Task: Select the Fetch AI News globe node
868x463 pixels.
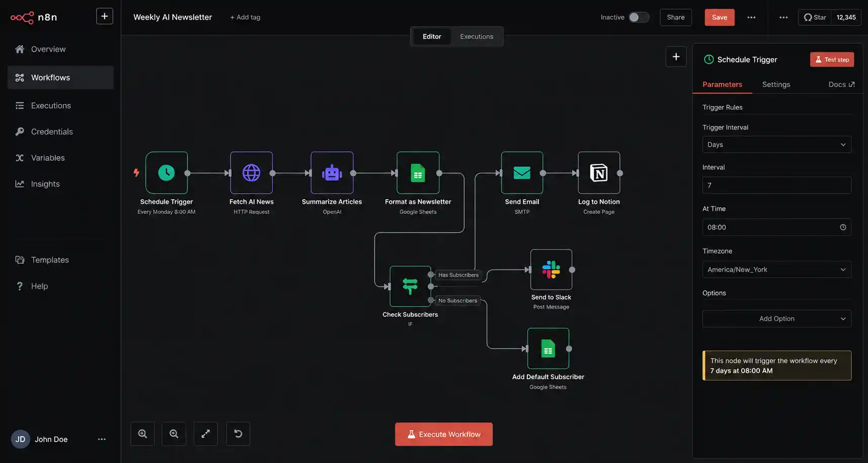Action: tap(251, 173)
